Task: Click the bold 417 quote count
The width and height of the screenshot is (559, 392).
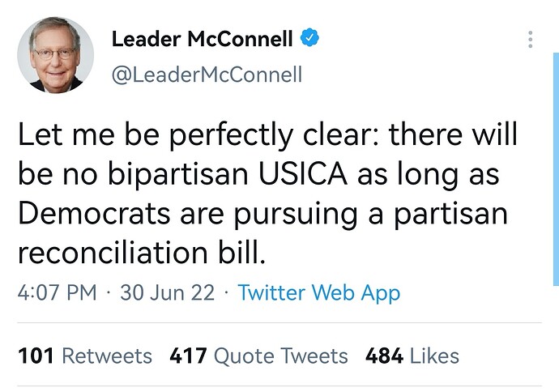Action: 188,356
